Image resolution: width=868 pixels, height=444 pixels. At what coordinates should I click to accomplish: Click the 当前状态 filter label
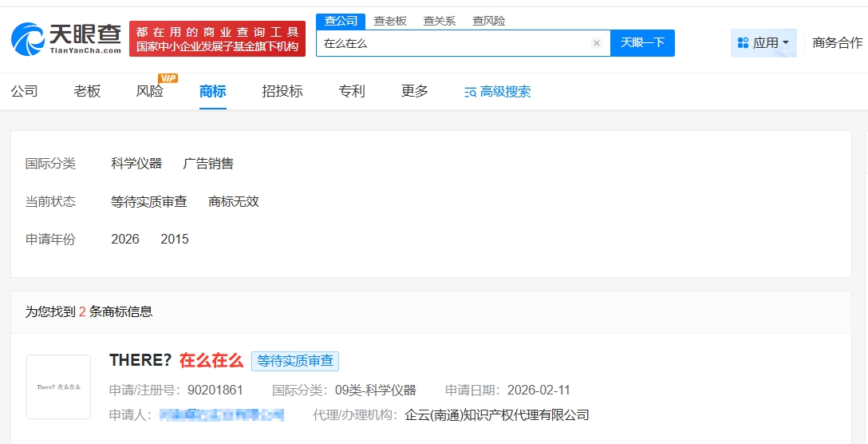[x=50, y=202]
